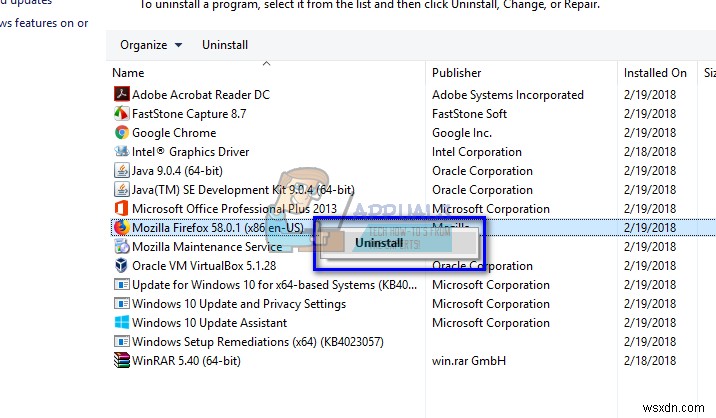Select Microsoft Office Professional Plus 2013
716x418 pixels.
(234, 209)
